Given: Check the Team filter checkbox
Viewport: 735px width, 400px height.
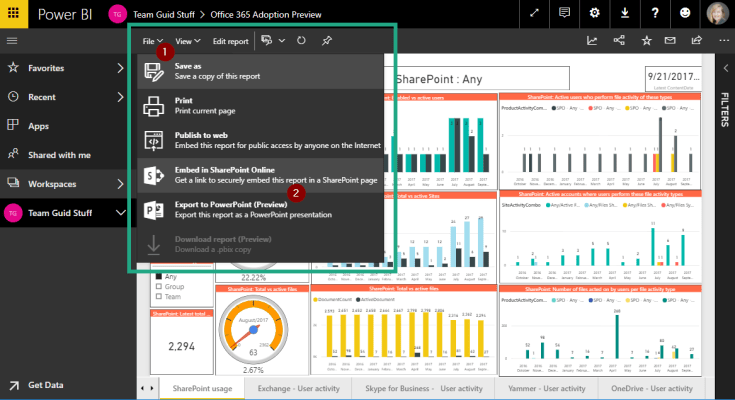Looking at the screenshot, I should tap(158, 297).
